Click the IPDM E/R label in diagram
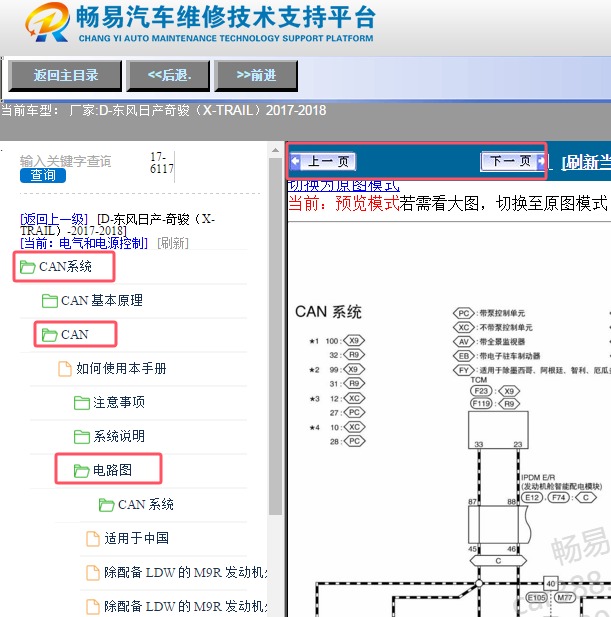This screenshot has width=611, height=617. (538, 478)
